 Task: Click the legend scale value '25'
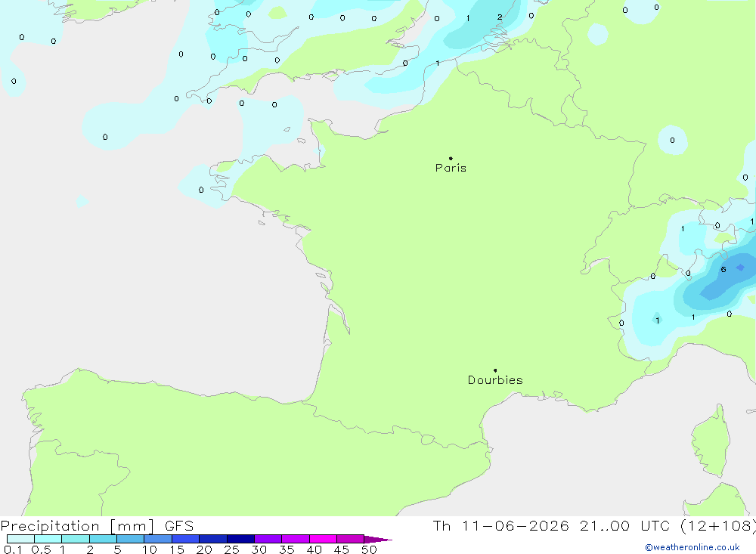[232, 549]
